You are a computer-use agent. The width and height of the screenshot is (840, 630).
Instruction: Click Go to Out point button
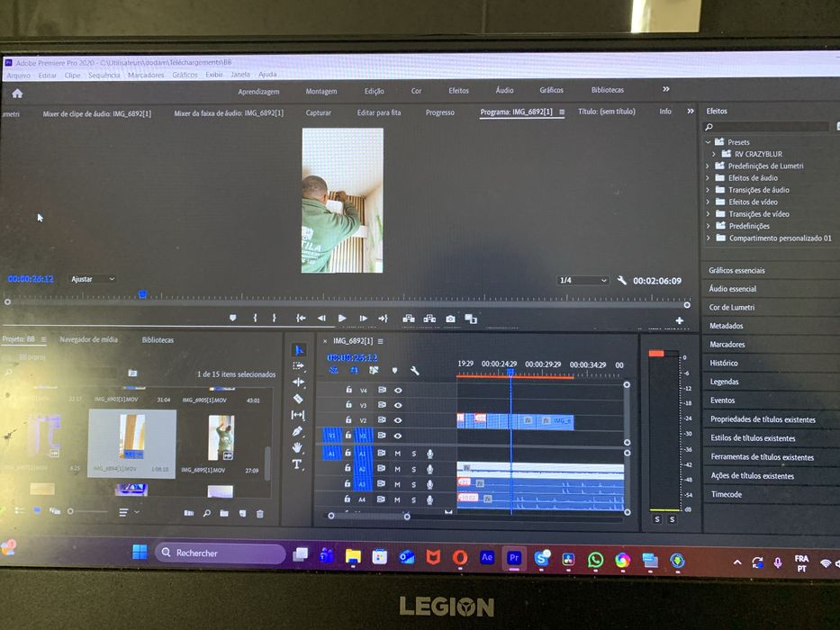pos(383,319)
